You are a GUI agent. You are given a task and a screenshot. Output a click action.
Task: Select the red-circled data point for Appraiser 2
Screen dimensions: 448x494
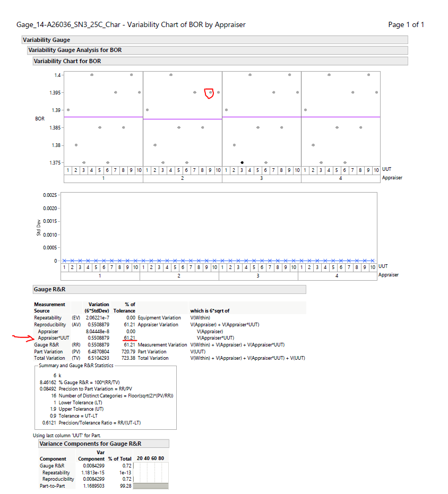coord(211,93)
